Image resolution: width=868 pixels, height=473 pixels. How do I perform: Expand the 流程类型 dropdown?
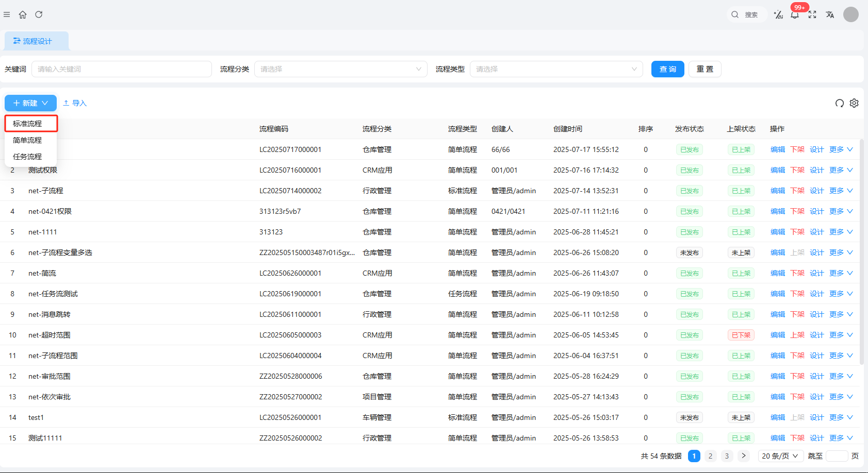556,69
